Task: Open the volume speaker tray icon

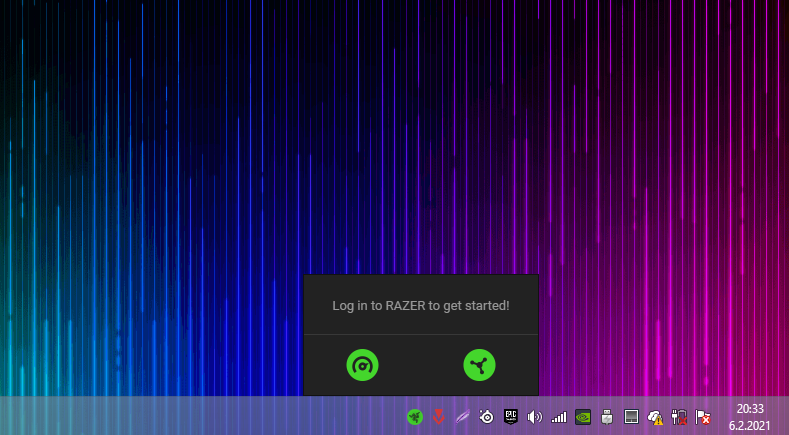Action: pyautogui.click(x=535, y=417)
